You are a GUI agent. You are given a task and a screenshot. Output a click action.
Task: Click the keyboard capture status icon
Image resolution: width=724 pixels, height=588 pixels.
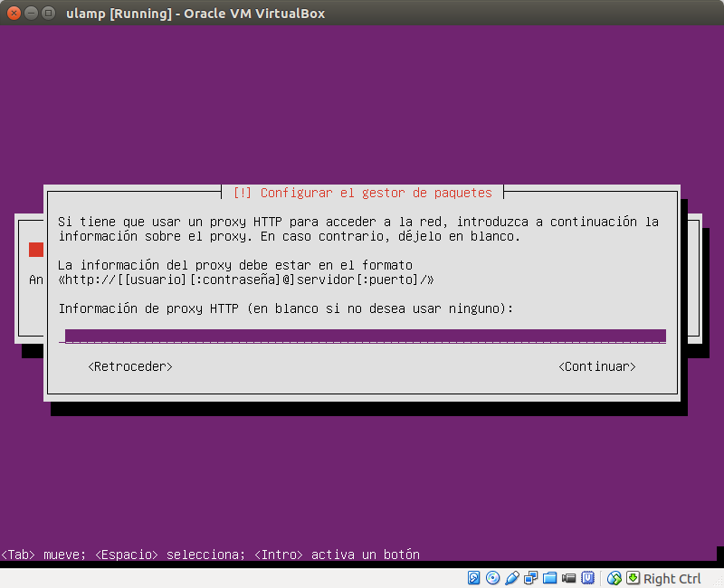click(x=633, y=578)
